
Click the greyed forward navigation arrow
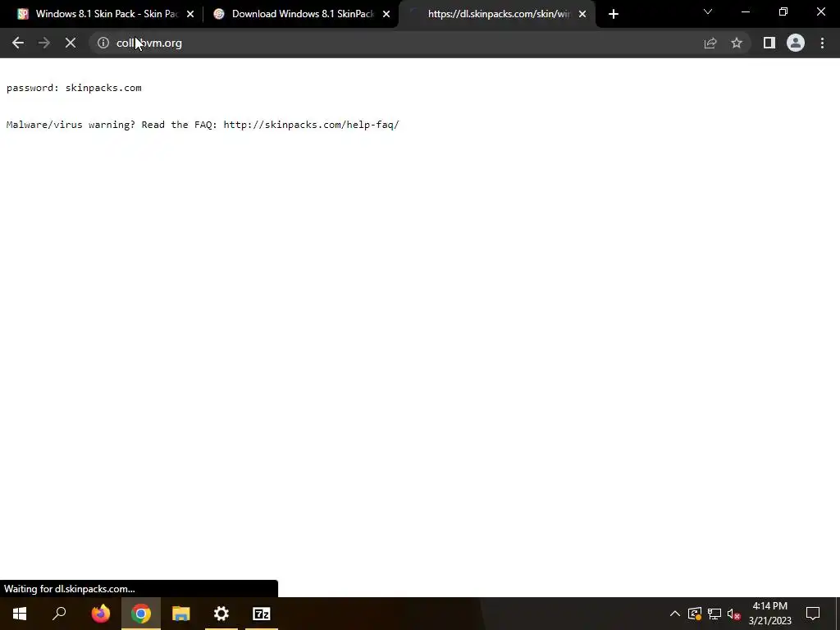point(44,43)
